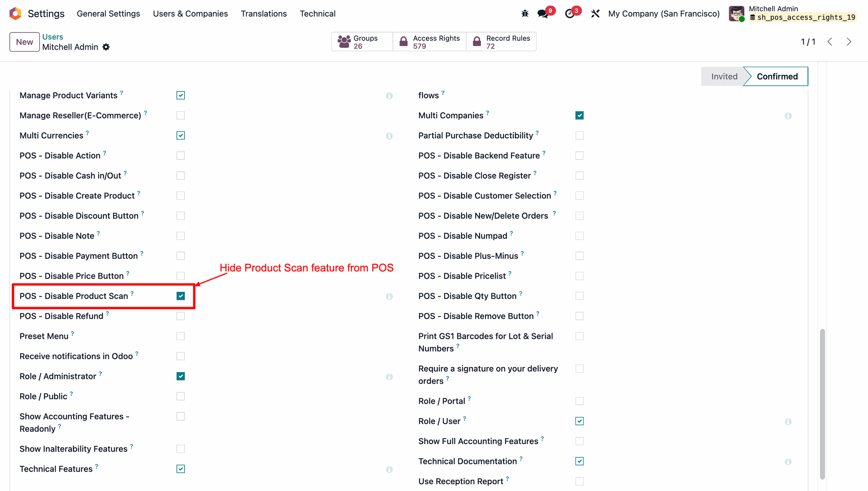Enable POS - Disable Refund checkbox
This screenshot has height=491, width=868.
pyautogui.click(x=181, y=316)
